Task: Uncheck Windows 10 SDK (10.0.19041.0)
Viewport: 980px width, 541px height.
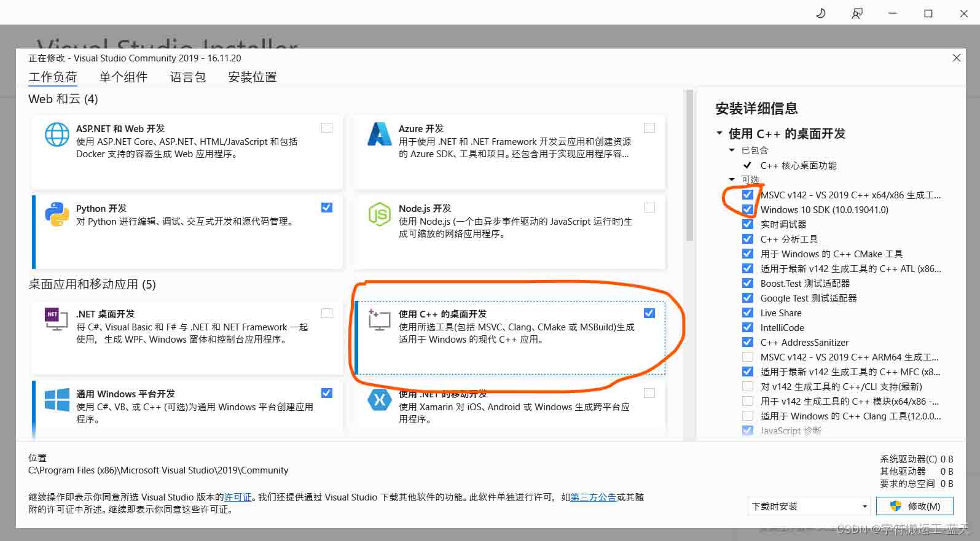Action: tap(748, 209)
